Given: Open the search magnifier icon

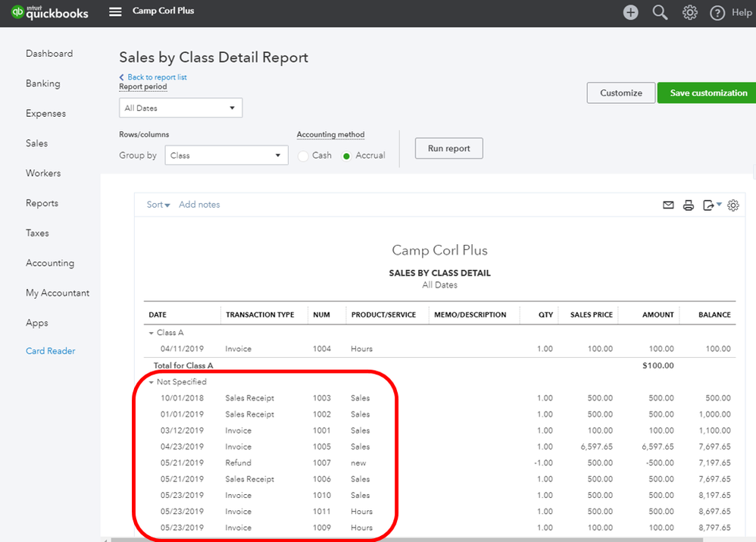Looking at the screenshot, I should click(x=660, y=13).
